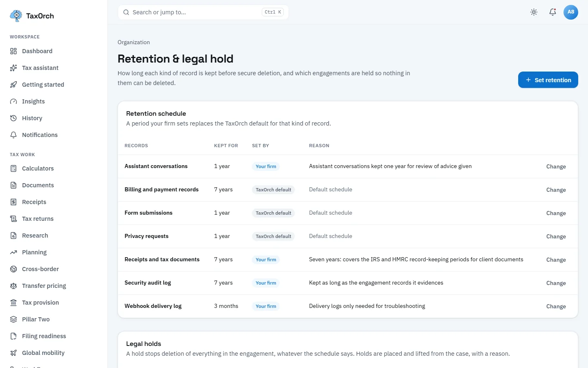Image resolution: width=588 pixels, height=368 pixels.
Task: Open the Insights gauge icon
Action: [13, 101]
